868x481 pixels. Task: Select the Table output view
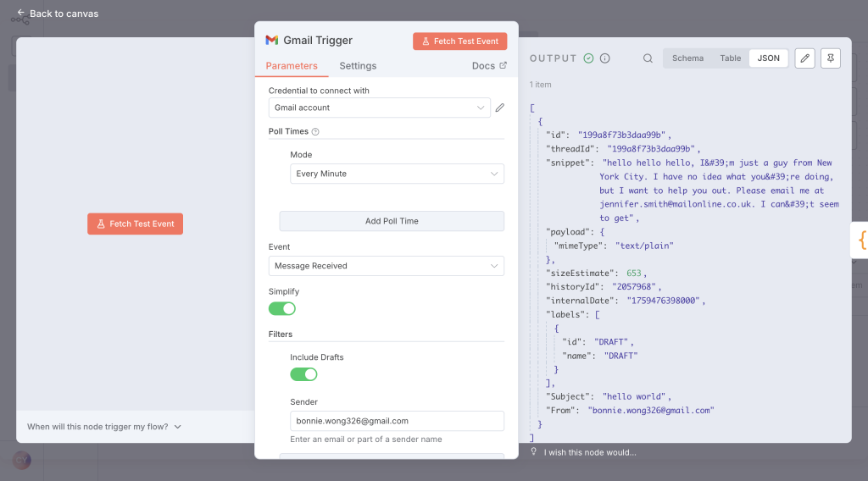[x=730, y=58]
